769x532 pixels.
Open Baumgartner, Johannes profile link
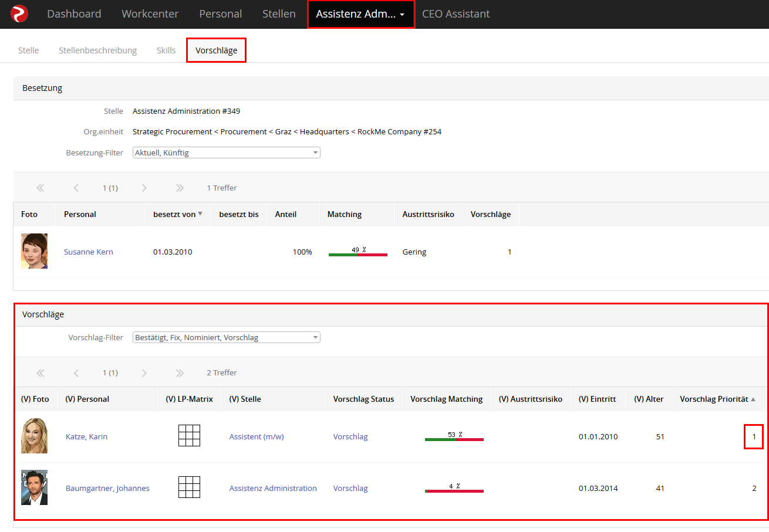pos(107,488)
